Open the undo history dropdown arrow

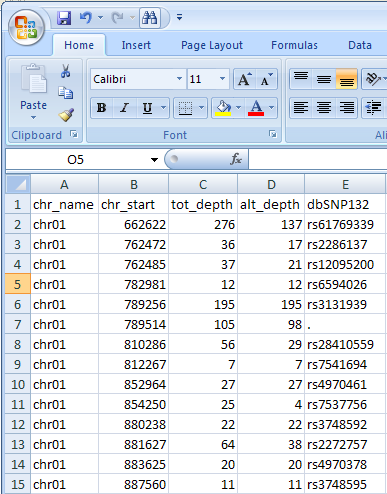click(x=101, y=18)
